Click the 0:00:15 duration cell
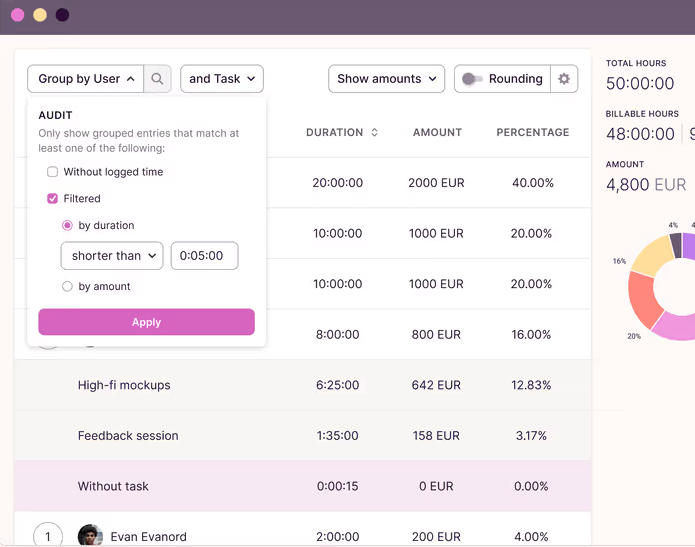 (338, 486)
